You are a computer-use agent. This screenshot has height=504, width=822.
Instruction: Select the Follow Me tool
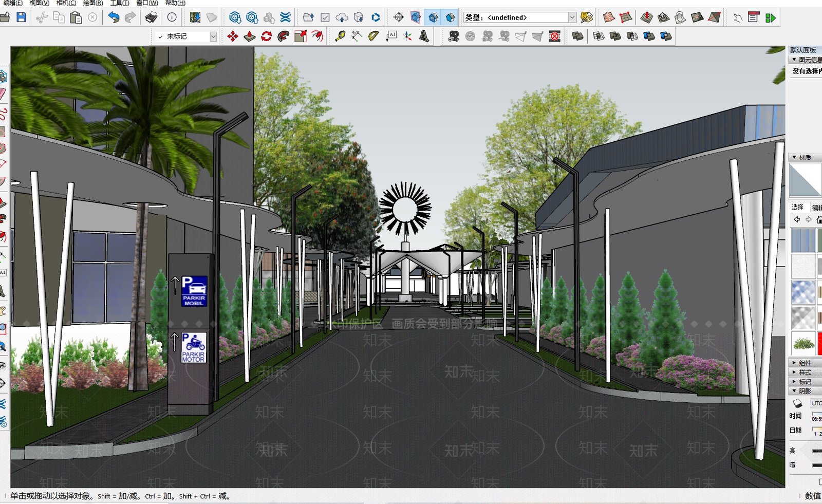tap(284, 36)
